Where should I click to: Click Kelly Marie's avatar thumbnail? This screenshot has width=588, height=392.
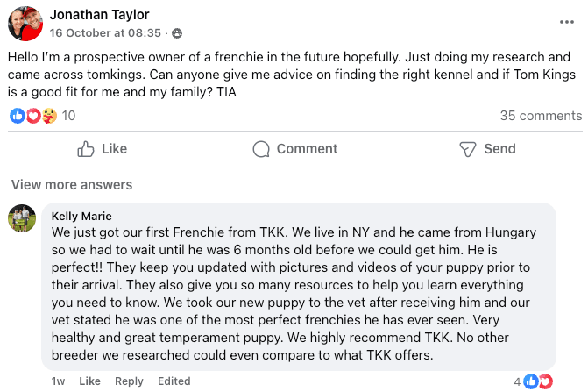click(x=22, y=219)
